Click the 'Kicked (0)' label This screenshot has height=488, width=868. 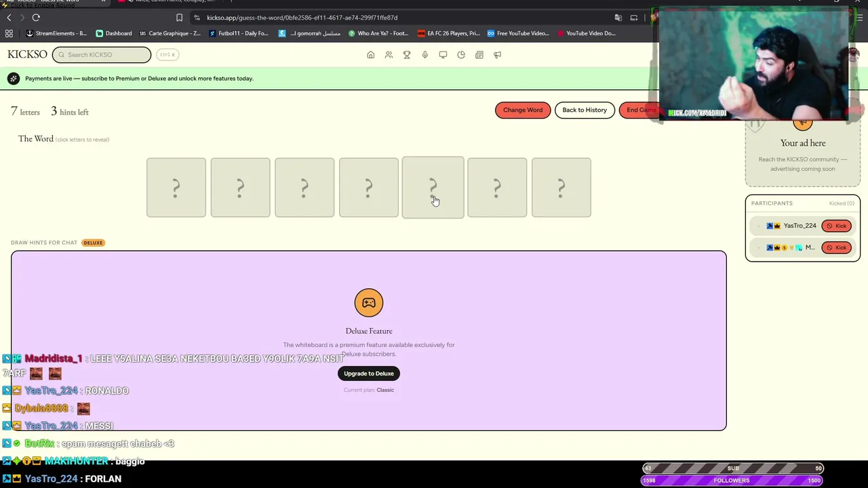coord(842,203)
